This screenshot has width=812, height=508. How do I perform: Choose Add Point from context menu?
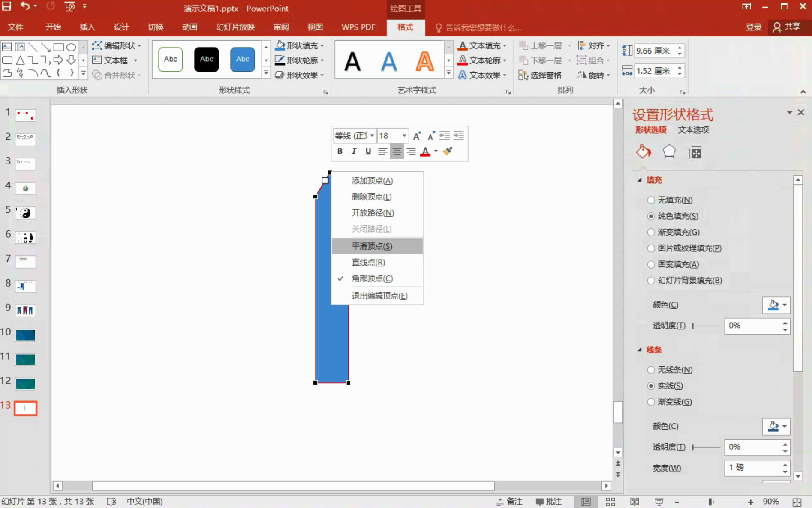click(x=377, y=181)
